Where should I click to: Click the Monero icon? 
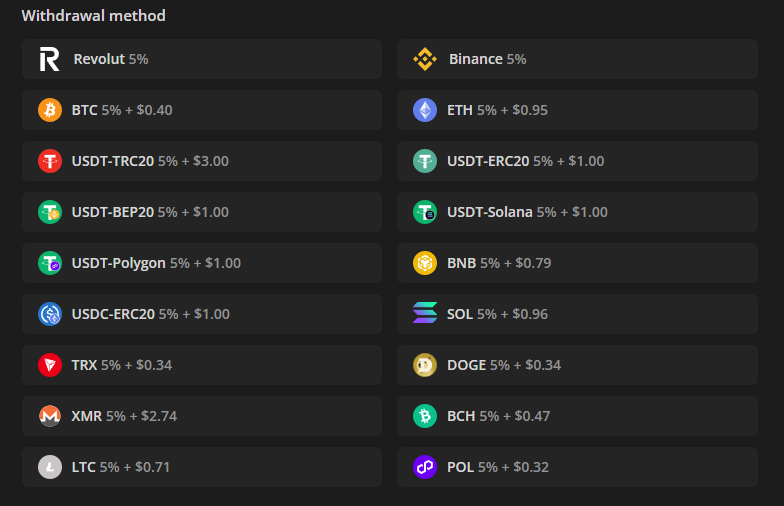click(50, 416)
